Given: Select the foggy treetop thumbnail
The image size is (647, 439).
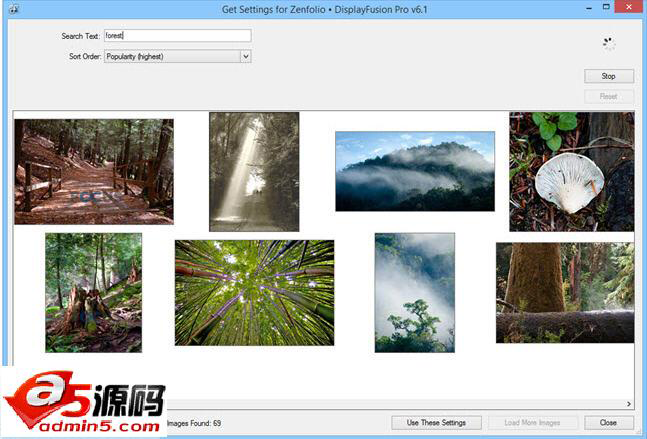Looking at the screenshot, I should [415, 293].
